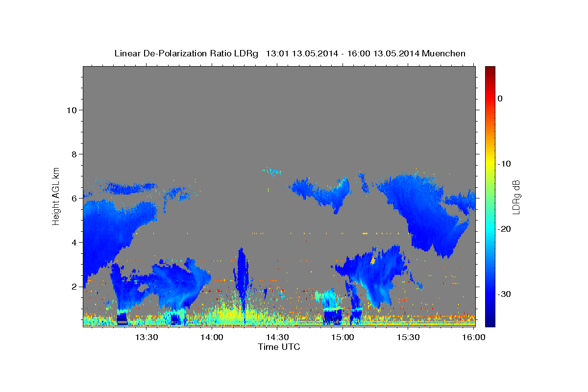588x392 pixels.
Task: Click the colorbar value -10
Action: [505, 164]
